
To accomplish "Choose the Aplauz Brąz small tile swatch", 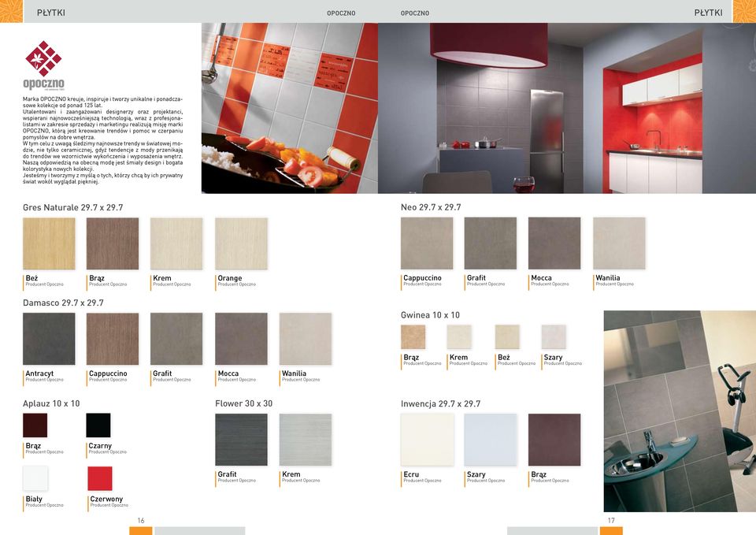I will (35, 425).
